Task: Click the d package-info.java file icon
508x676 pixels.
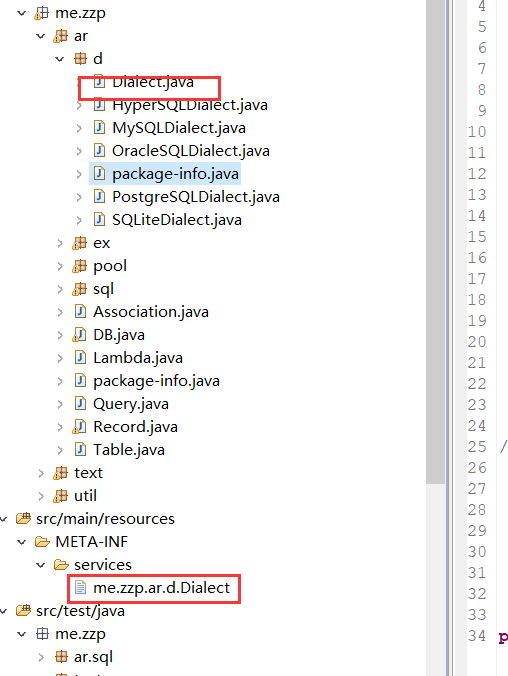Action: coord(99,174)
